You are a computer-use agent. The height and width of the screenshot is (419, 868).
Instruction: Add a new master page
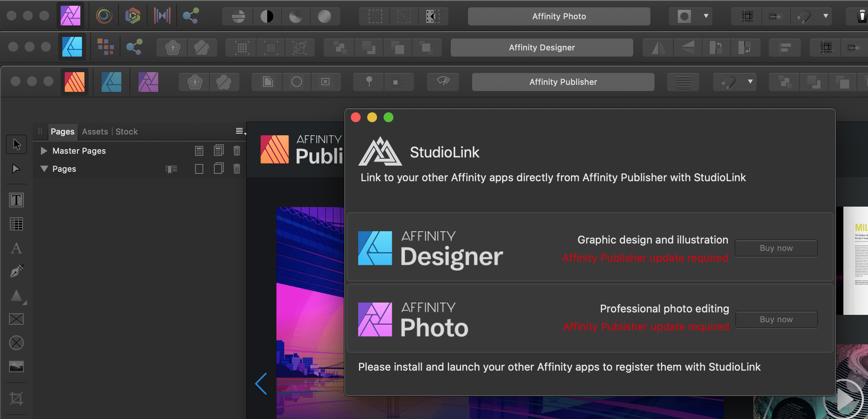point(199,151)
